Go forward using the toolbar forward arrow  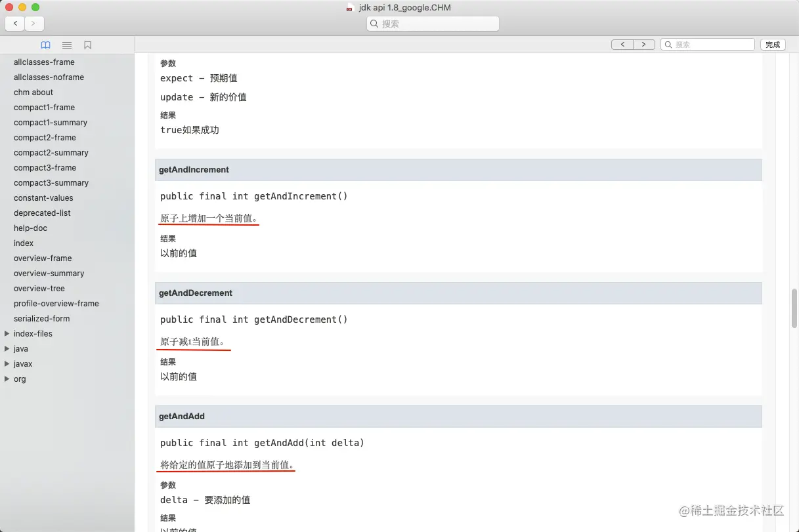[34, 24]
